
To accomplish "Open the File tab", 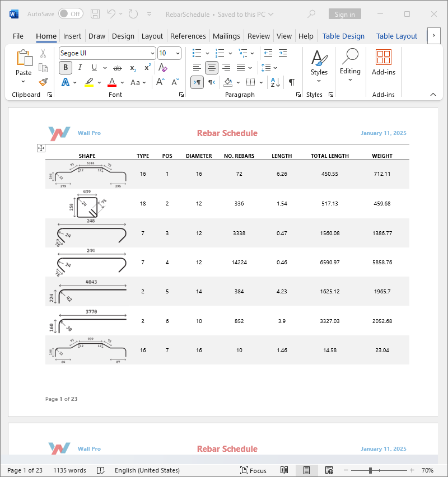I will [18, 36].
